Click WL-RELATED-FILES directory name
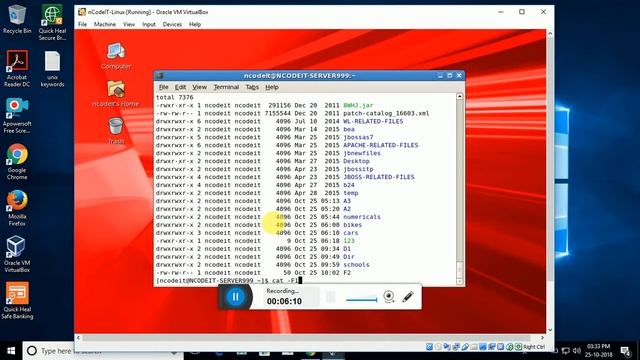The height and width of the screenshot is (360, 640). point(373,121)
